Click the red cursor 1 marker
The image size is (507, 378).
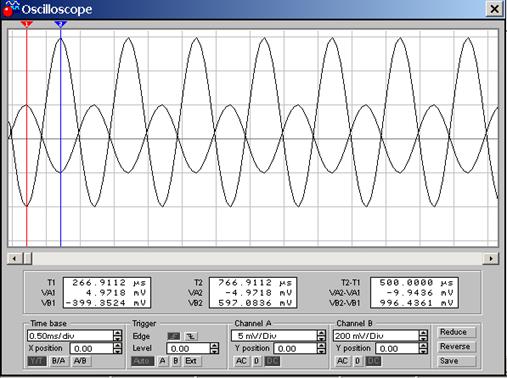point(26,24)
